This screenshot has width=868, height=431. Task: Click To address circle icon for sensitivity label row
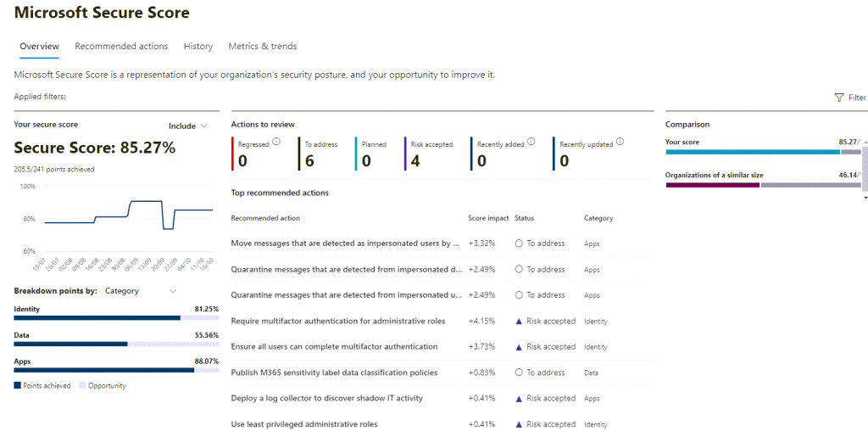pos(519,372)
